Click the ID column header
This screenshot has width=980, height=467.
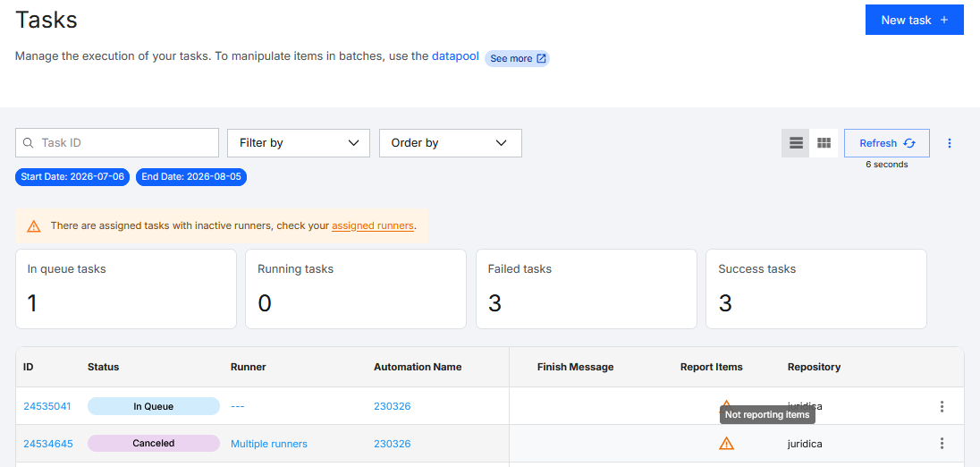tap(28, 367)
